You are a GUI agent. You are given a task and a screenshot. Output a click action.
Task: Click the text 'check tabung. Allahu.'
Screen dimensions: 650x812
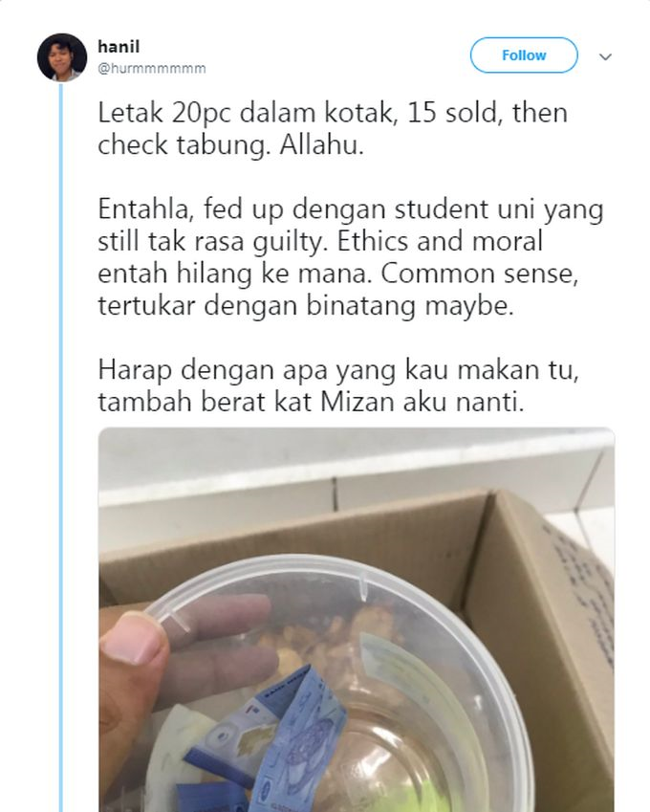click(x=230, y=145)
